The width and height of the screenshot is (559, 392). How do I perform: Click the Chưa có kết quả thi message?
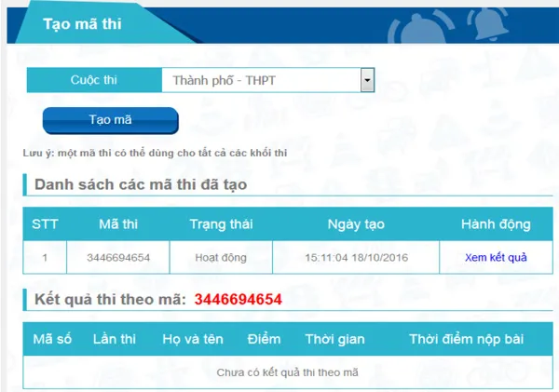[287, 372]
